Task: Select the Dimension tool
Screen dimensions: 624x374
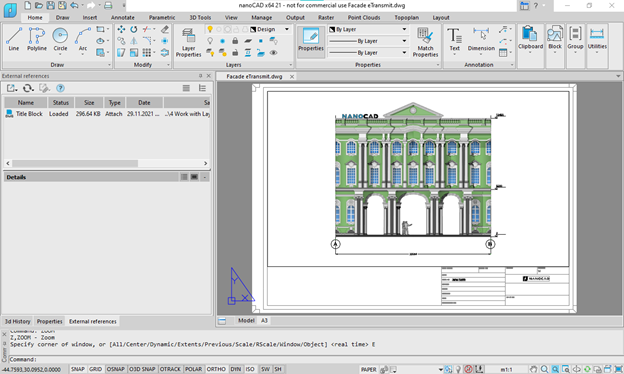Action: 481,39
